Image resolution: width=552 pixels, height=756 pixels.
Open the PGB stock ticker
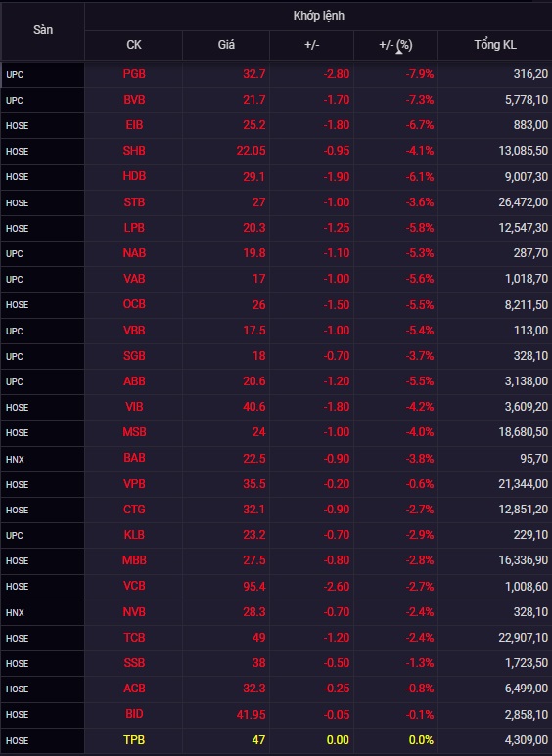pyautogui.click(x=134, y=74)
